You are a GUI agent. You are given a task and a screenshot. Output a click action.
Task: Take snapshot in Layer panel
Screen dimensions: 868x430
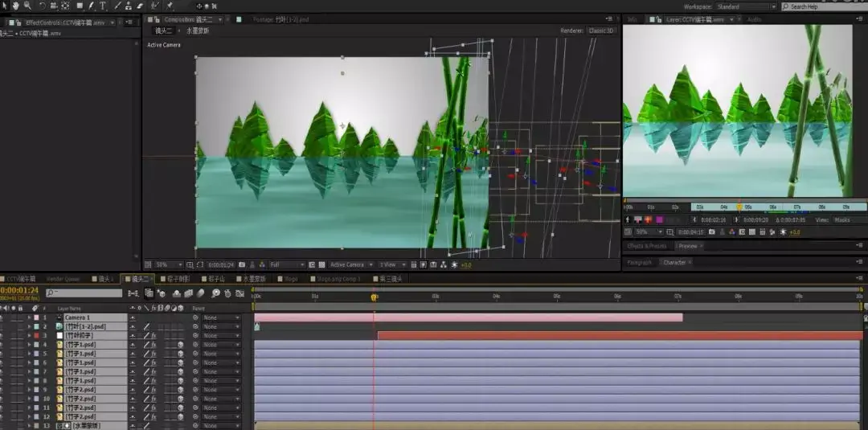[x=712, y=232]
